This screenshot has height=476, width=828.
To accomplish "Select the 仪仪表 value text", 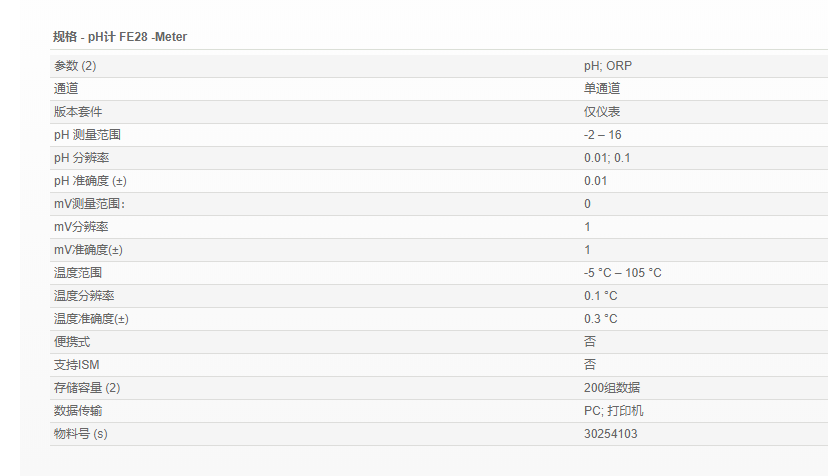I will tap(602, 112).
